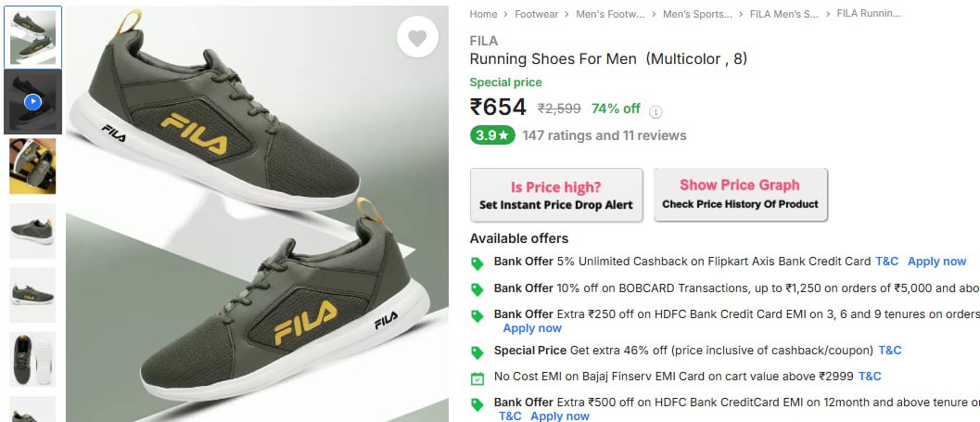Viewport: 980px width, 422px height.
Task: Click the price info icon
Action: pos(655,111)
